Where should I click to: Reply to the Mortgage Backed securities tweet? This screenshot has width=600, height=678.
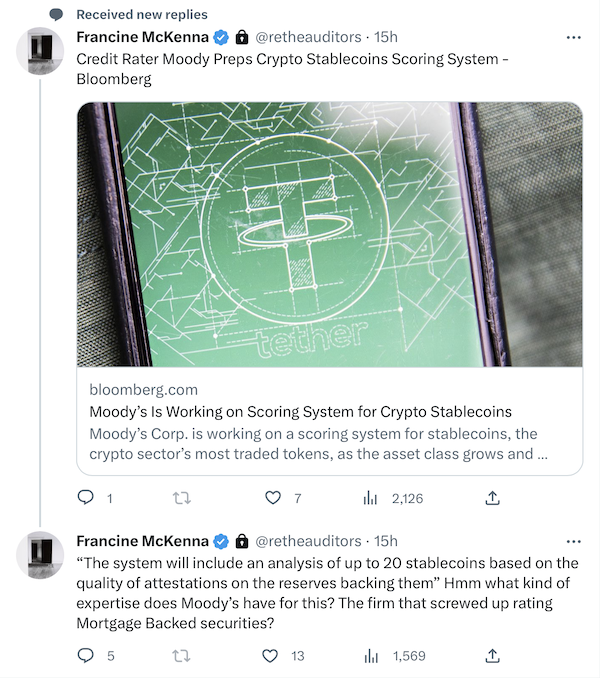86,655
